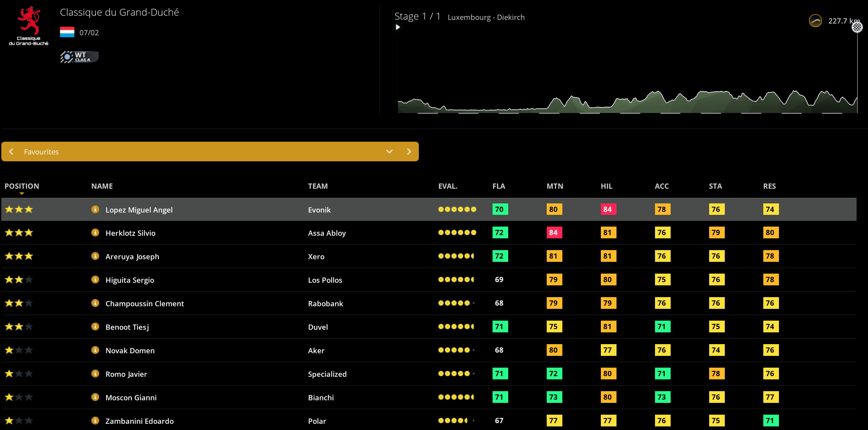Click the three-star rating of Areruya Joseph

(19, 256)
